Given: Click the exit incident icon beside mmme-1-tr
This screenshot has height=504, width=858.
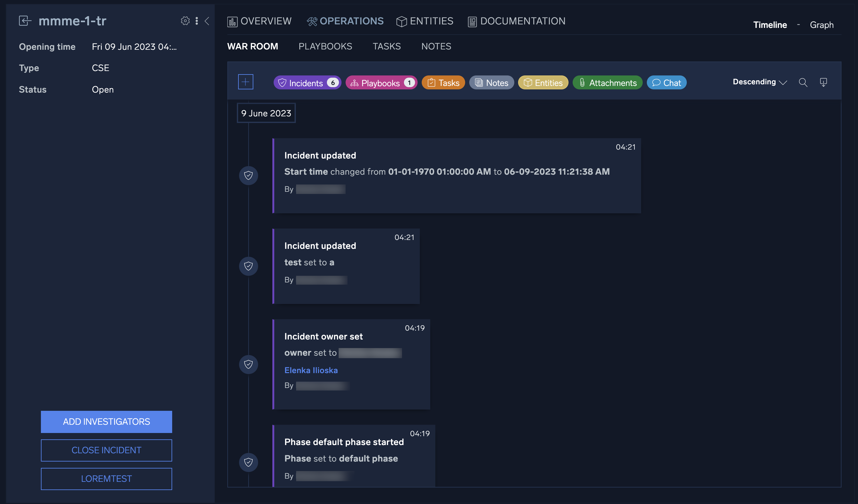Looking at the screenshot, I should pos(25,21).
